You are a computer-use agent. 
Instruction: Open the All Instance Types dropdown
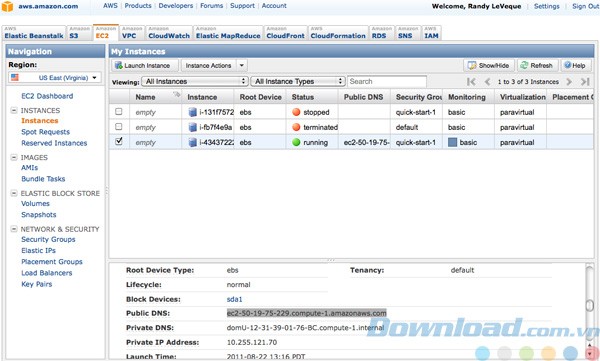coord(298,82)
